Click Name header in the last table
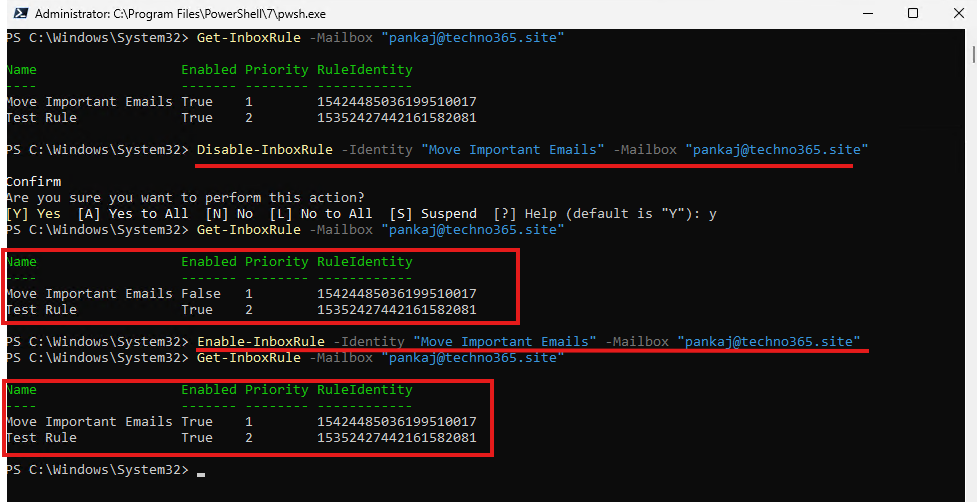The width and height of the screenshot is (977, 502). tap(21, 390)
